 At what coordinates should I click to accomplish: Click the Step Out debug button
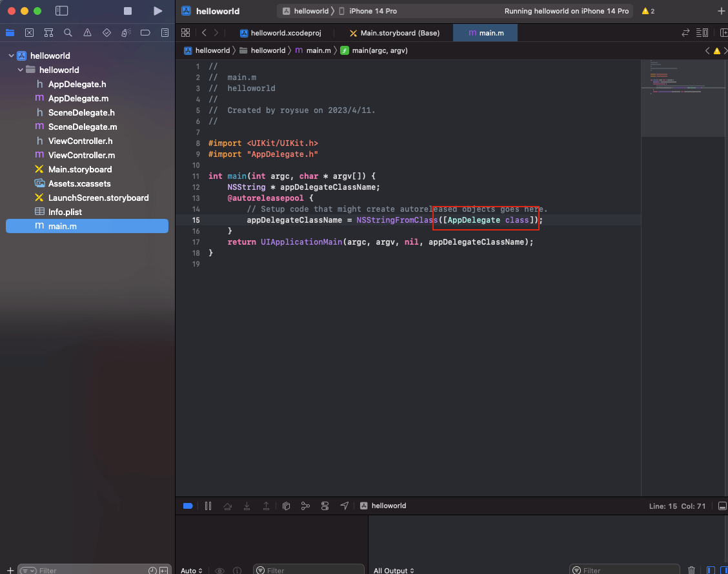[266, 506]
